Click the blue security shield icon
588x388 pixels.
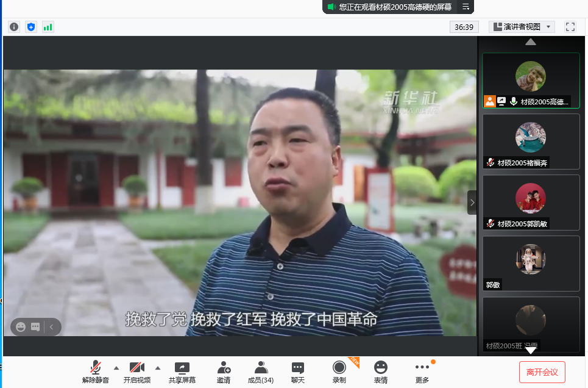pos(31,27)
